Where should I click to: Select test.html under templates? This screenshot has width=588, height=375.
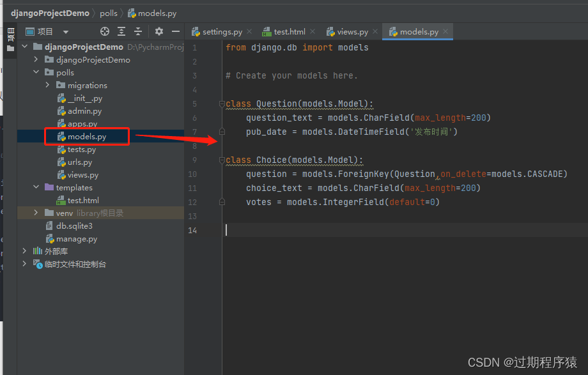(83, 200)
